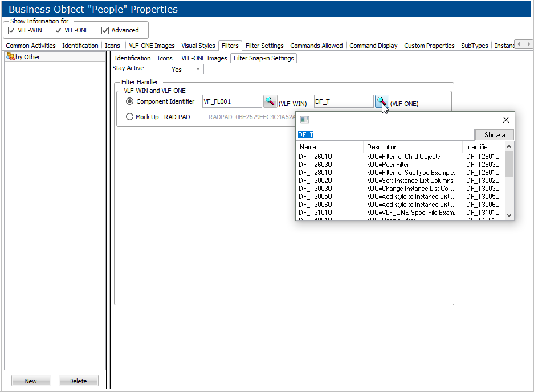Select the Mock Up - RAD-PAD option
Viewport: 534px width, 392px height.
130,117
